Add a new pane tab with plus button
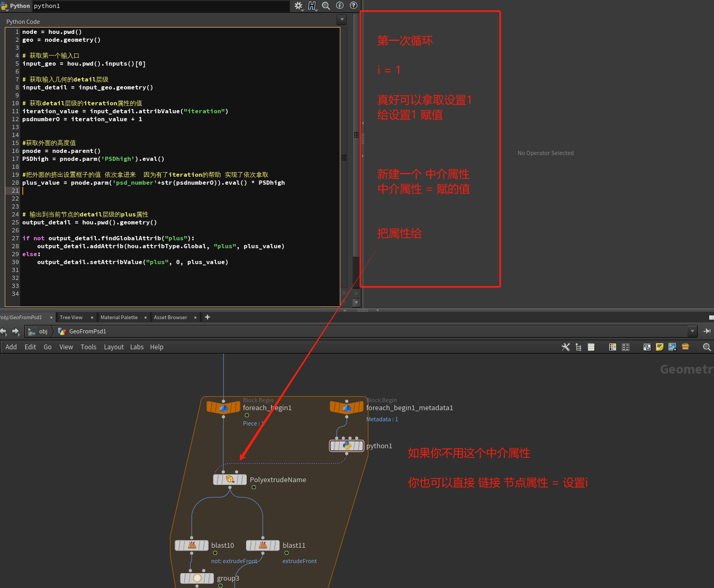 click(x=207, y=318)
